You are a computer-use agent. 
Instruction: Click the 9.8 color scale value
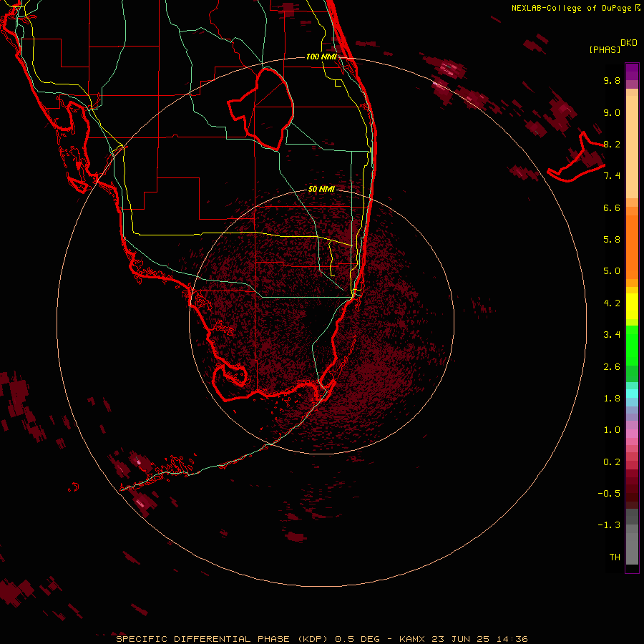tap(612, 80)
